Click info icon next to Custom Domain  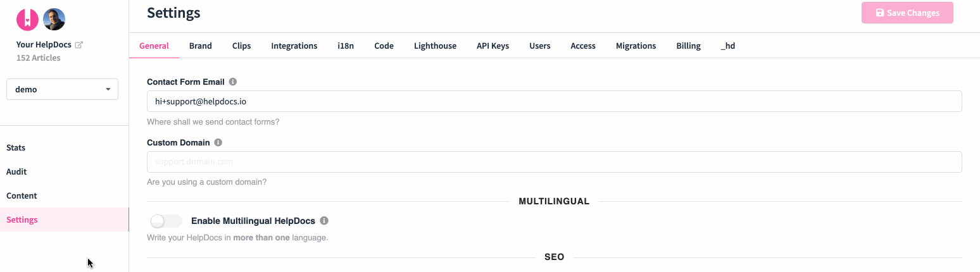218,143
